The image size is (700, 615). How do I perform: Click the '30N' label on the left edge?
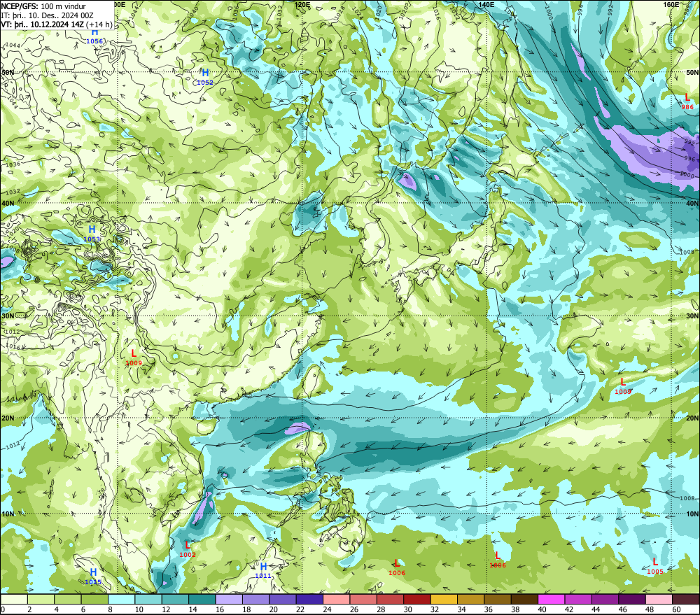[8, 316]
